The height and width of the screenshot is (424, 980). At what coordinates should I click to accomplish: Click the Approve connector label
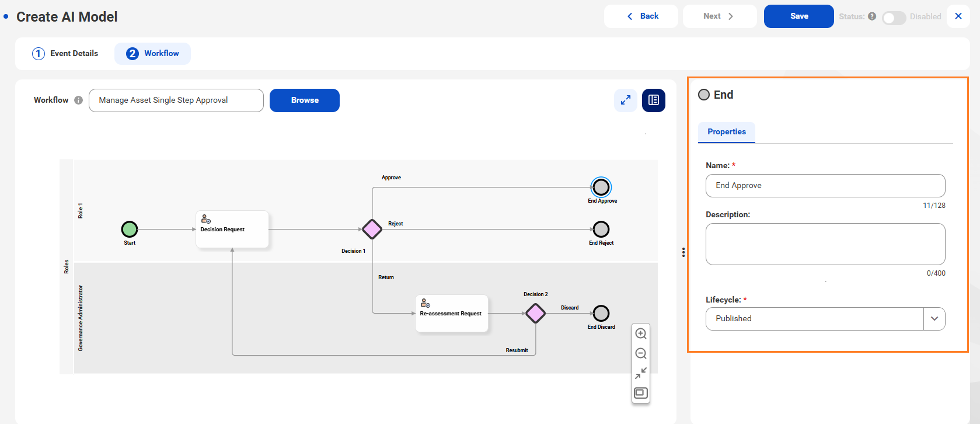click(x=391, y=178)
